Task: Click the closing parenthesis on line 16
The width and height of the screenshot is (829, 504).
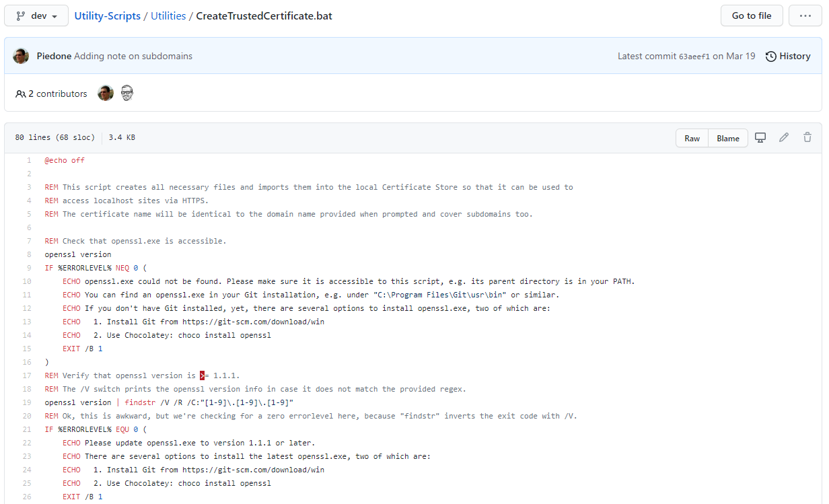Action: (x=46, y=362)
